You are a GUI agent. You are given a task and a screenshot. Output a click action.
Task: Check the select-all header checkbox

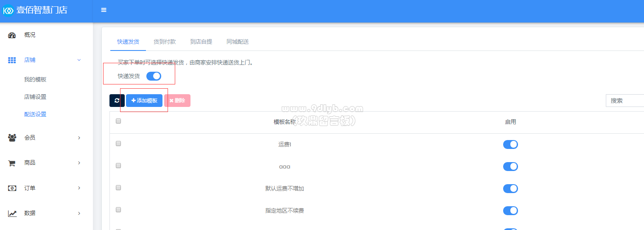coord(118,121)
